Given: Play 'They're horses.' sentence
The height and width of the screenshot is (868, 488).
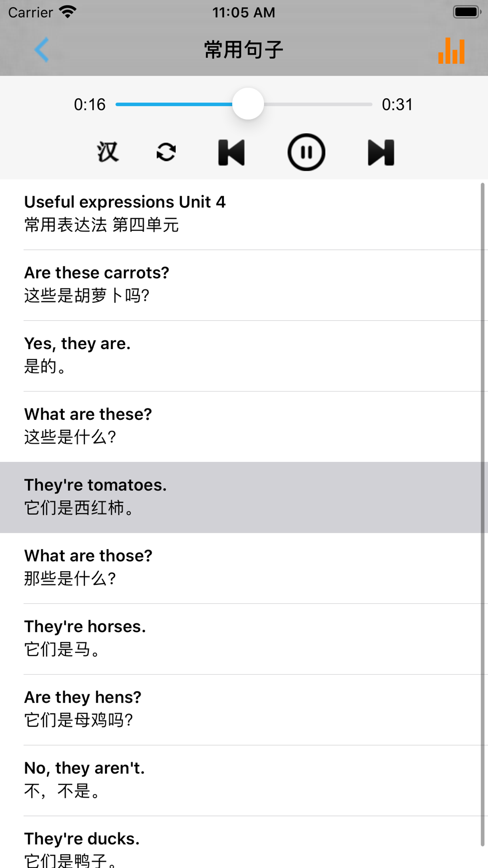Looking at the screenshot, I should [x=244, y=639].
